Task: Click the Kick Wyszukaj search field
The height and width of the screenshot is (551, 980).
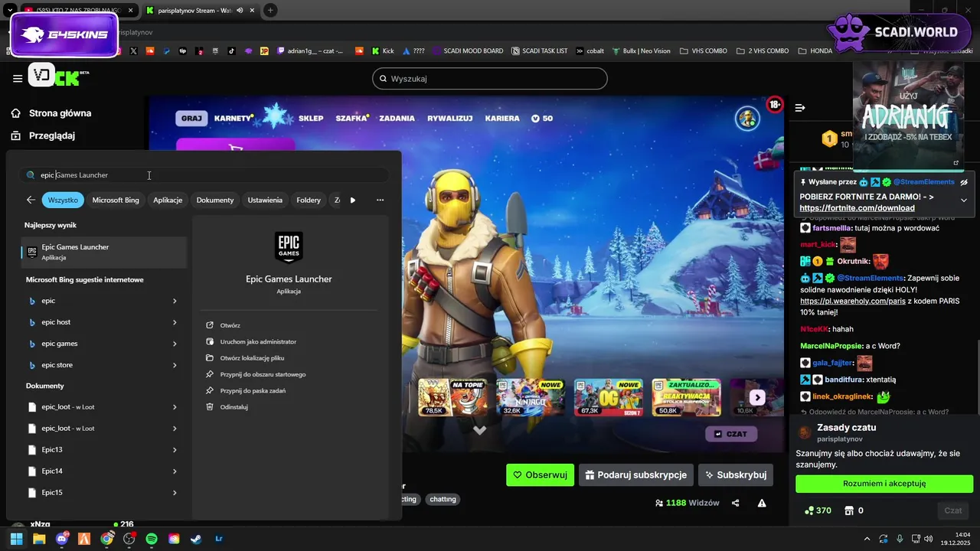Action: (489, 78)
